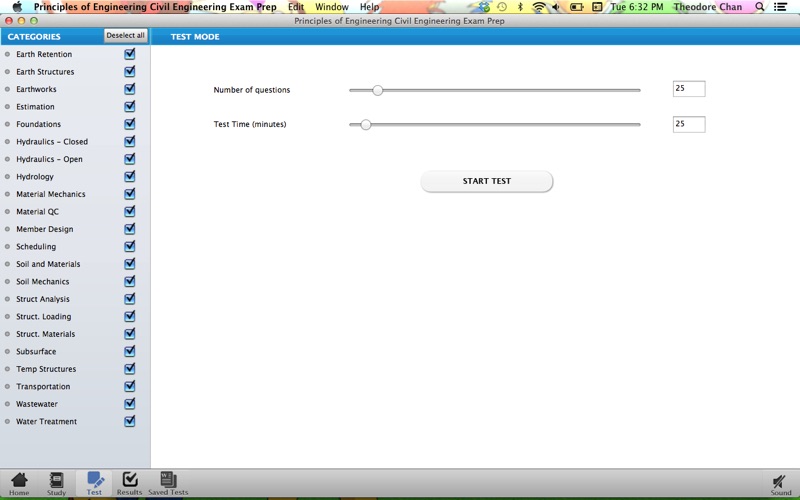The image size is (800, 500).
Task: Open the Edit menu
Action: point(296,7)
